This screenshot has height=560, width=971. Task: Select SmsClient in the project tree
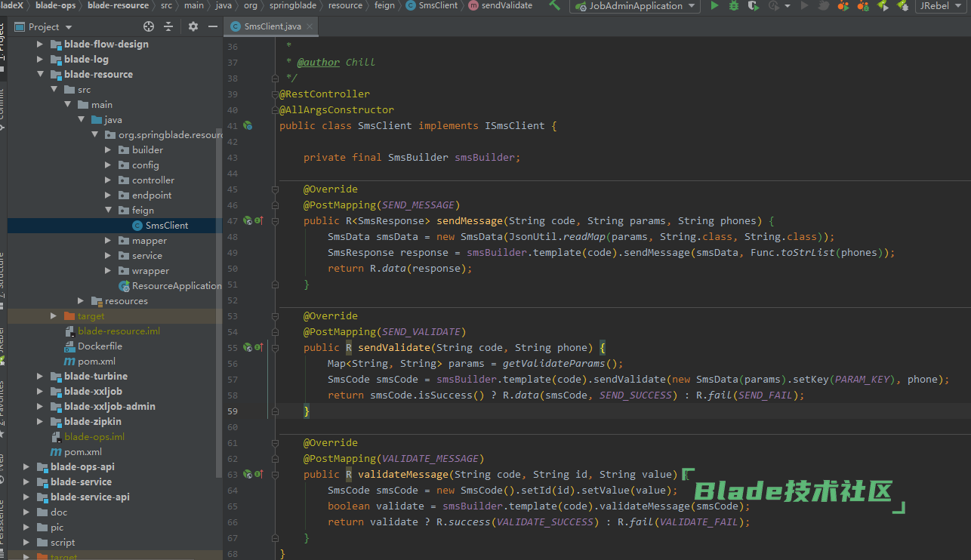115,226
